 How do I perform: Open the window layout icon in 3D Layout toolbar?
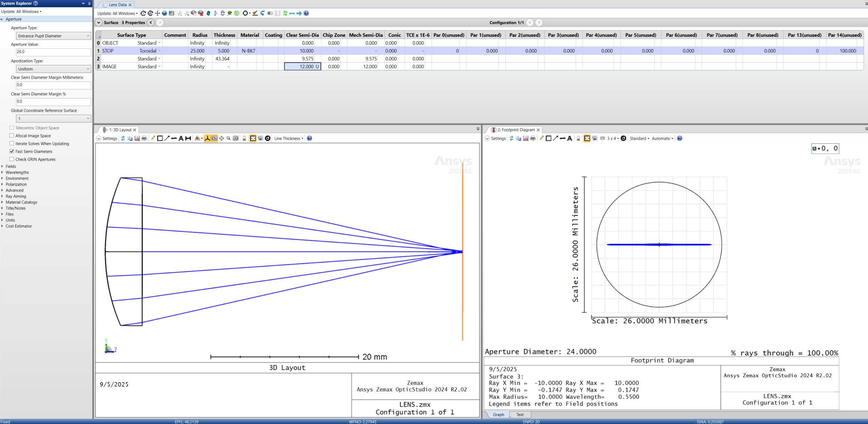(x=253, y=138)
